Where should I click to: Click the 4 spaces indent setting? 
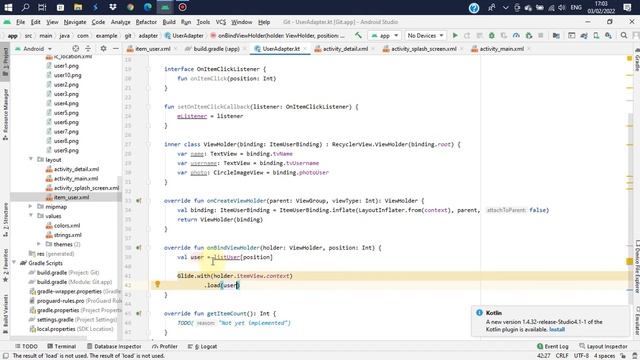click(x=604, y=356)
